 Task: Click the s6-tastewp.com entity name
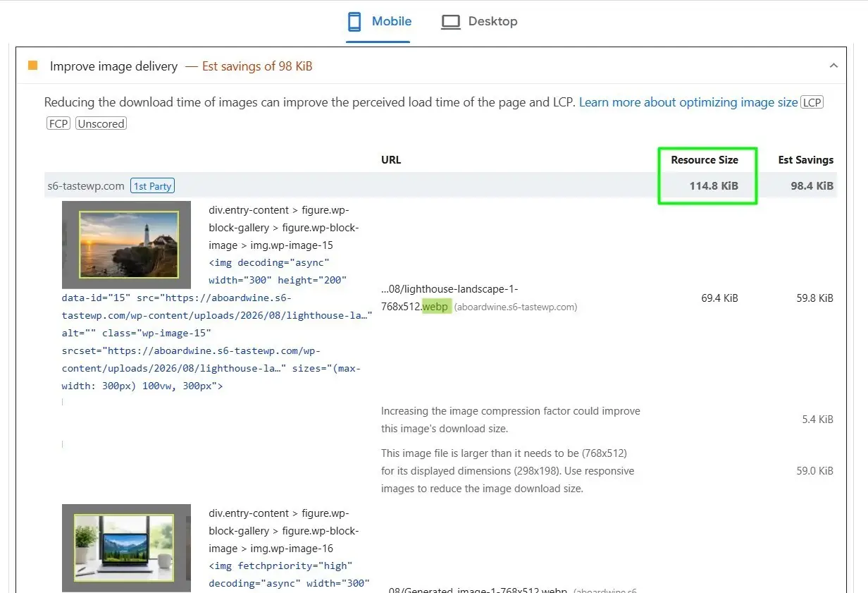(x=86, y=186)
